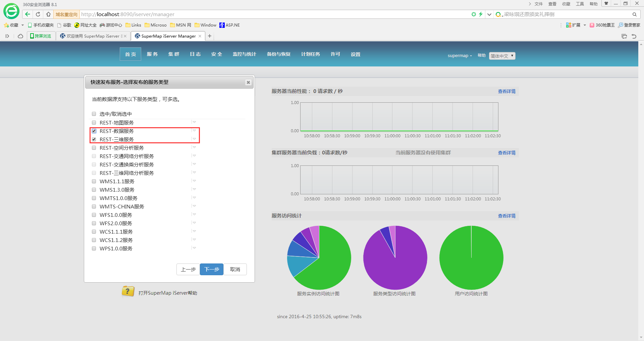The width and height of the screenshot is (644, 341).
Task: Toggle the 选中/取消选中 checkbox
Action: click(94, 114)
